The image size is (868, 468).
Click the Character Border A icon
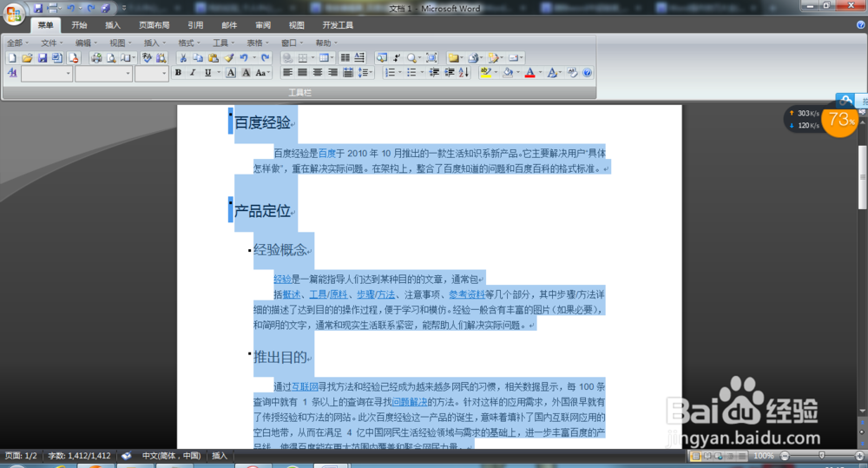231,73
